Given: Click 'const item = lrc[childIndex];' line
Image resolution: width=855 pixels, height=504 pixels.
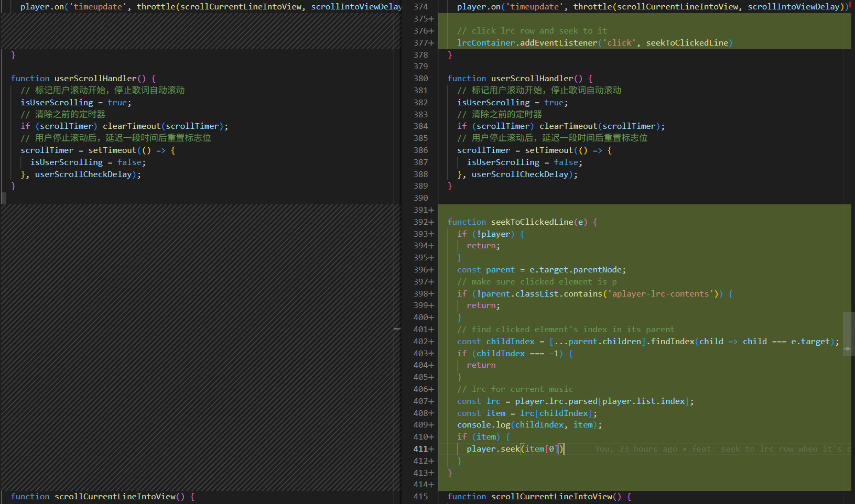Looking at the screenshot, I should (x=527, y=413).
